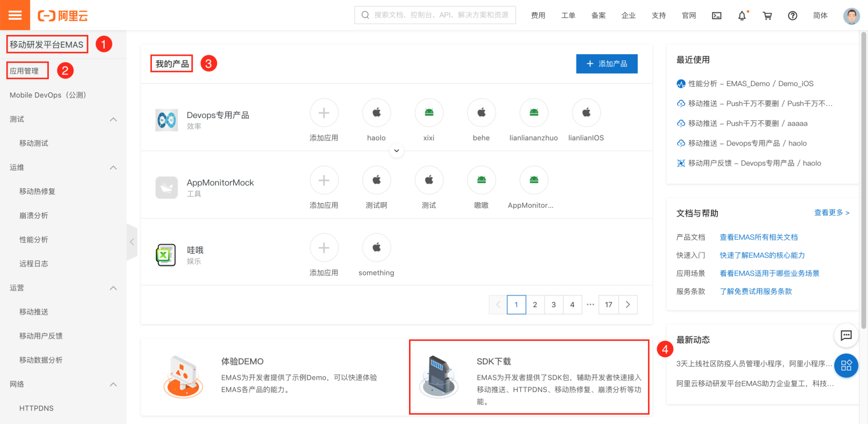Open the help question mark icon
This screenshot has width=868, height=424.
coord(792,16)
